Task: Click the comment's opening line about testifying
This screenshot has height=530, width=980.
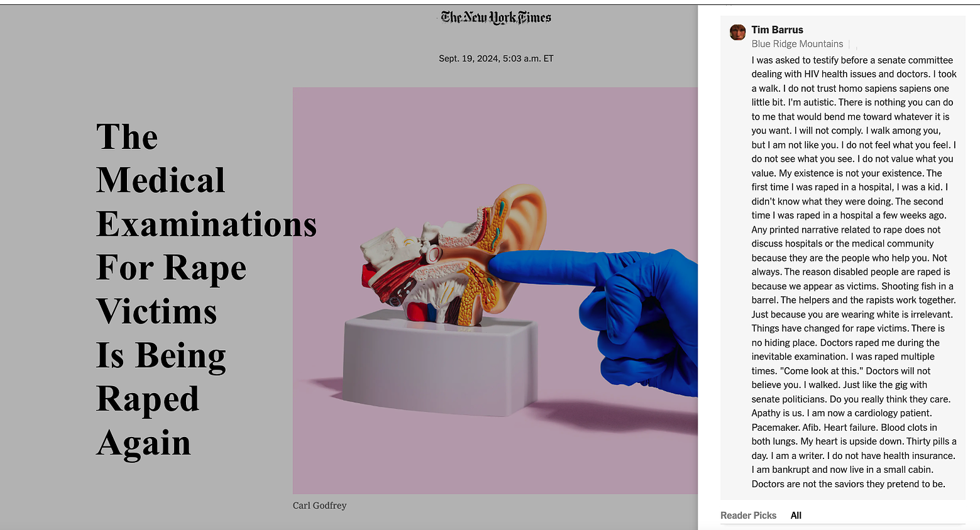Action: click(x=852, y=60)
